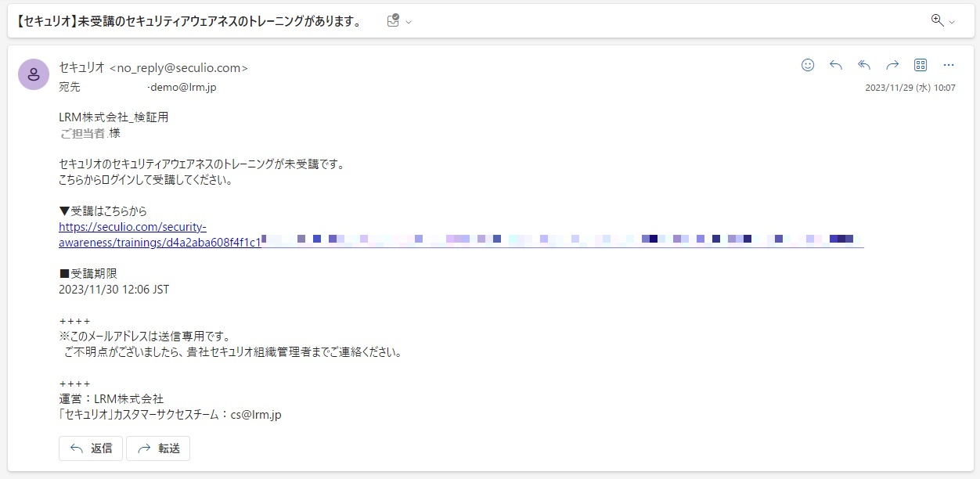980x479 pixels.
Task: Click the emoji reaction smiley icon
Action: pyautogui.click(x=808, y=65)
